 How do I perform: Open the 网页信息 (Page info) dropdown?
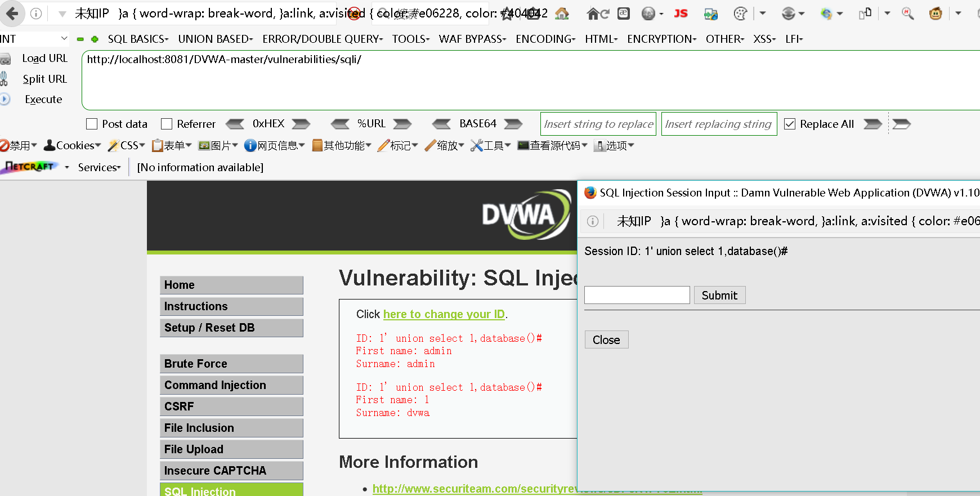[275, 145]
